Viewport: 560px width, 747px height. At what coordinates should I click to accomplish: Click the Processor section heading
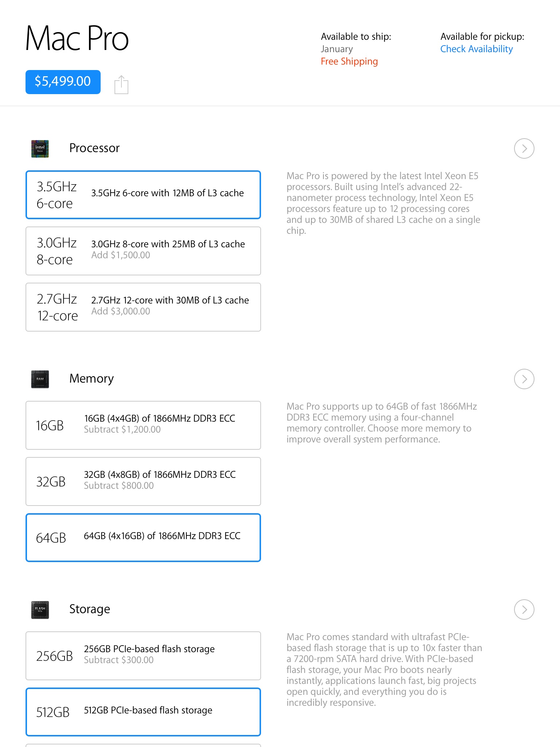[x=94, y=148]
